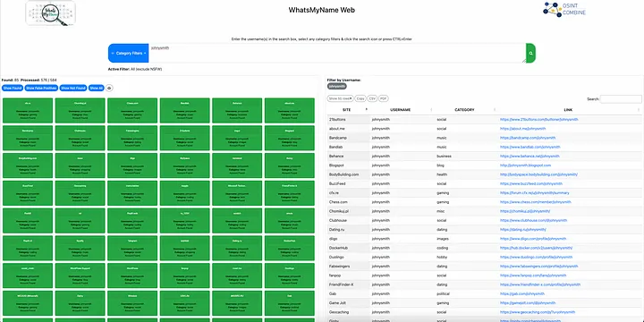644x322 pixels.
Task: Open the friendfinder-x.com profile link
Action: click(540, 284)
